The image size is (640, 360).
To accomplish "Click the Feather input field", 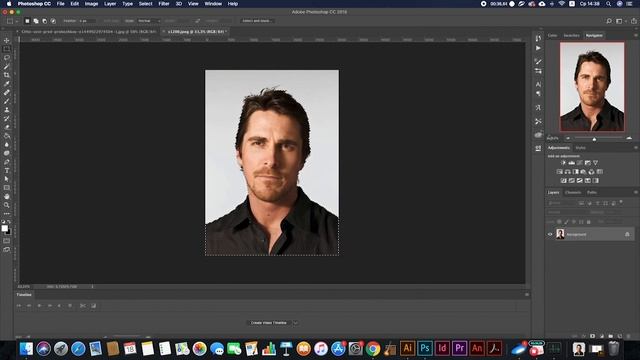I will (x=87, y=21).
